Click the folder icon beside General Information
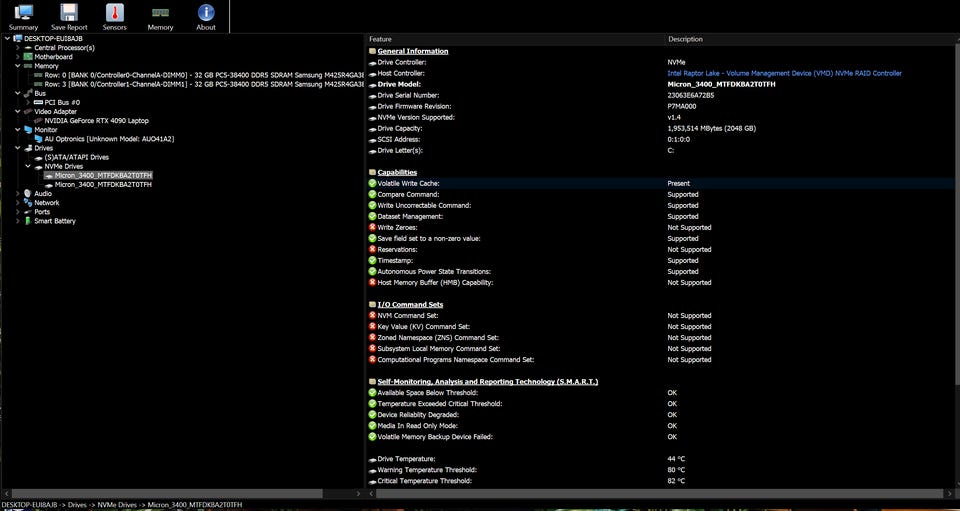960x511 pixels. (372, 51)
